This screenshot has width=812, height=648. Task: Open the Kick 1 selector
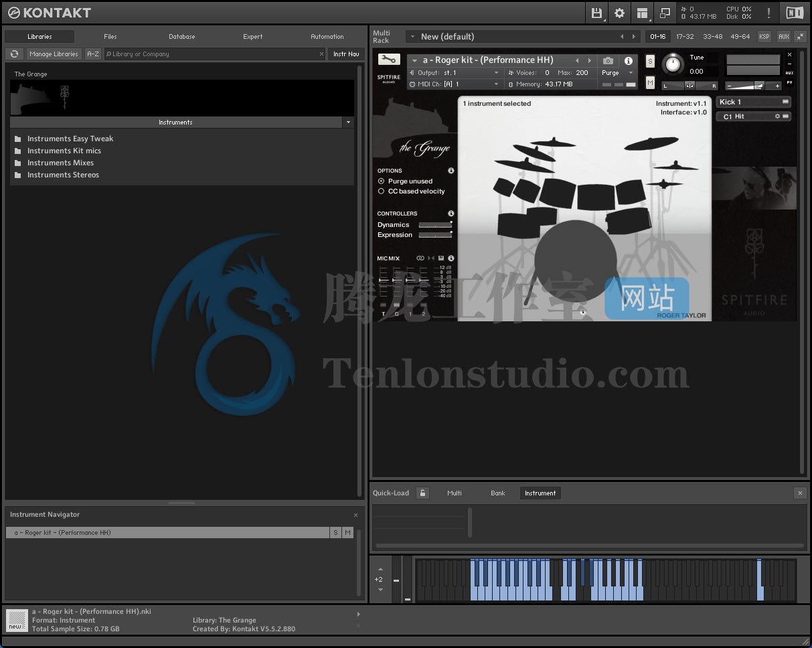coord(753,102)
